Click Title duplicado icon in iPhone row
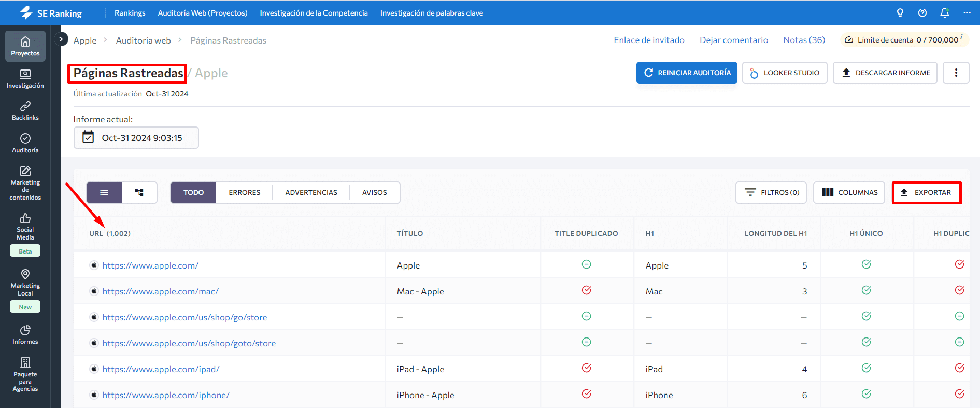 (x=586, y=394)
